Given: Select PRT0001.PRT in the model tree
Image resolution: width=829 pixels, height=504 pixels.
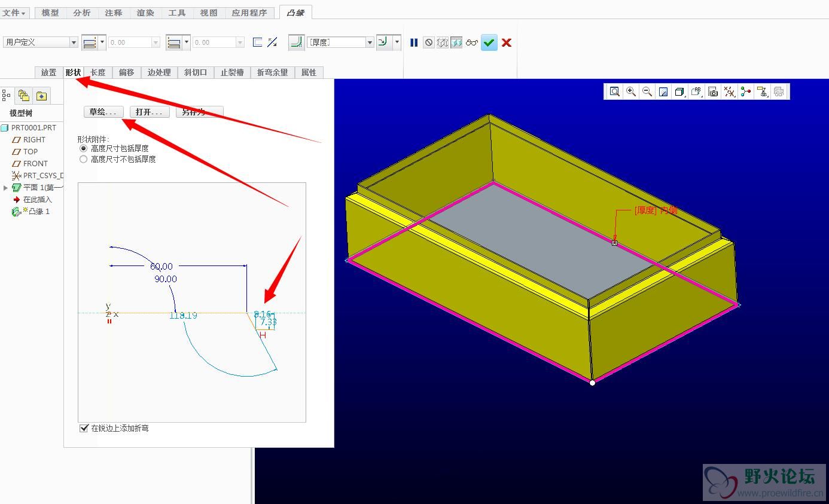Looking at the screenshot, I should (x=33, y=128).
